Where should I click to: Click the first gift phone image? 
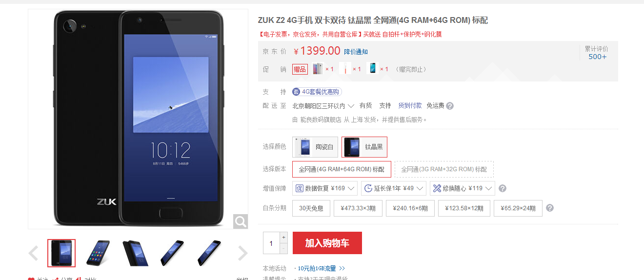pos(318,69)
